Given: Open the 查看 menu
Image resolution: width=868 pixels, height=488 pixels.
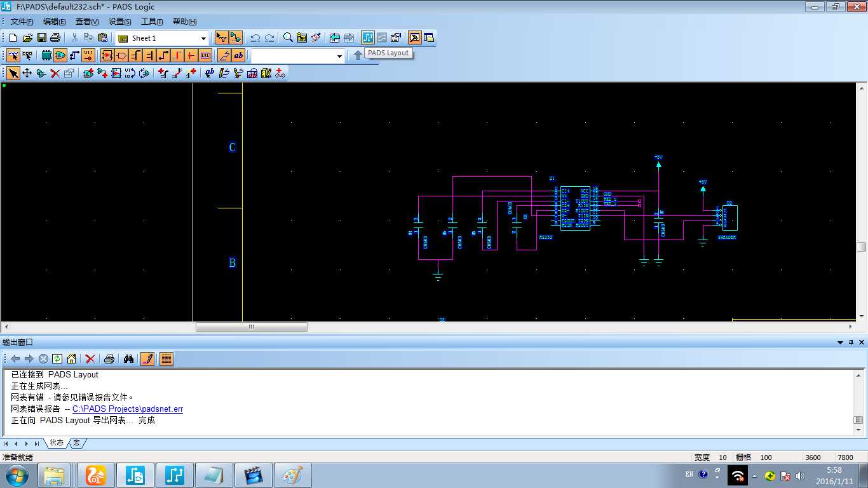Looking at the screenshot, I should (87, 22).
